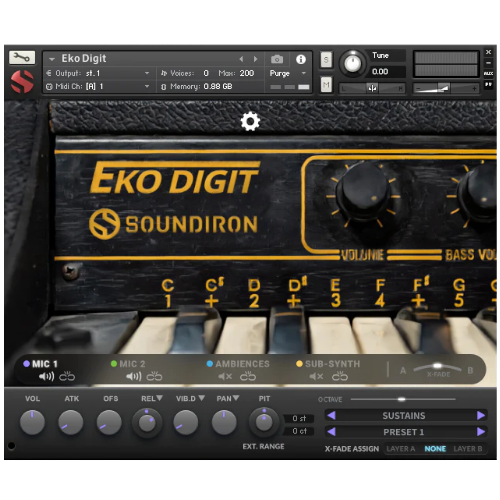Unmute the SUB-SYNTH layer speaker icon
The image size is (500, 500).
tap(316, 377)
